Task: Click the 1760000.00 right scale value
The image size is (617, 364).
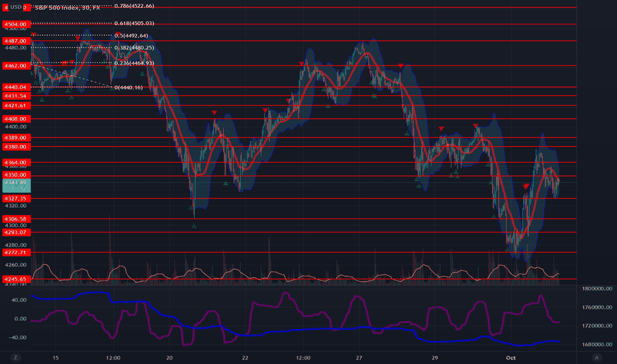Action: point(597,307)
